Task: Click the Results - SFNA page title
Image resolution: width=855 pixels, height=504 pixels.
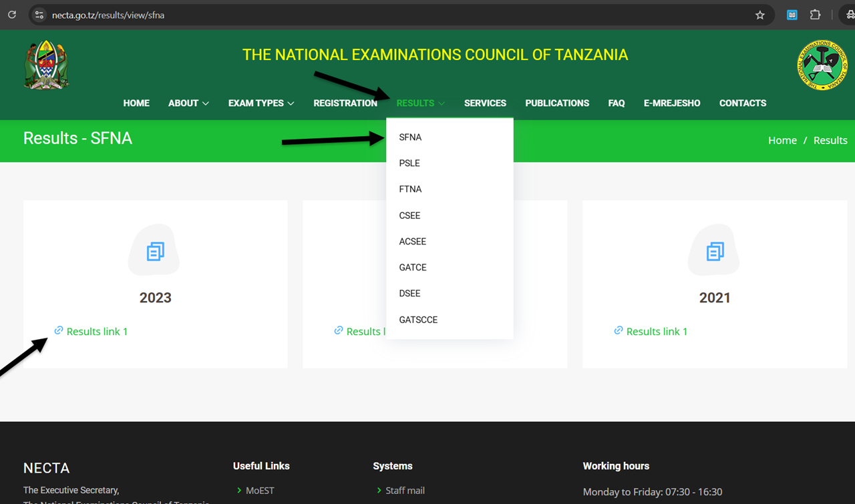Action: click(x=77, y=138)
